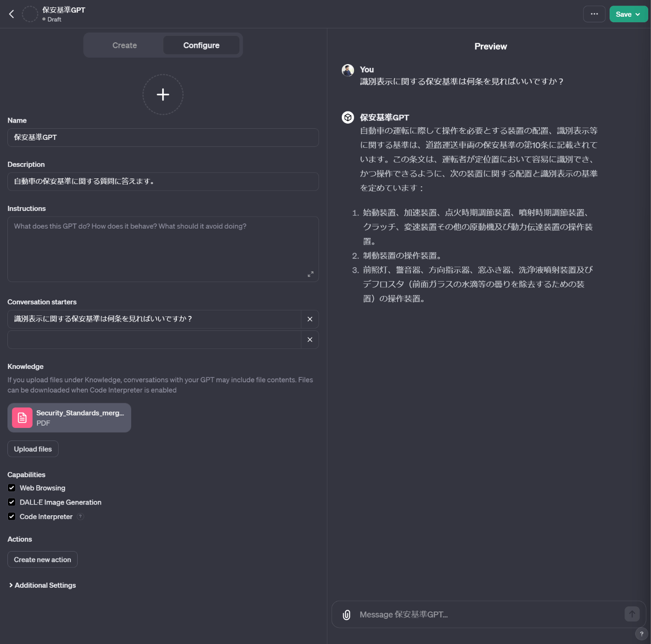This screenshot has height=644, width=651.
Task: Expand the Instructions editor with arrows icon
Action: (x=310, y=274)
